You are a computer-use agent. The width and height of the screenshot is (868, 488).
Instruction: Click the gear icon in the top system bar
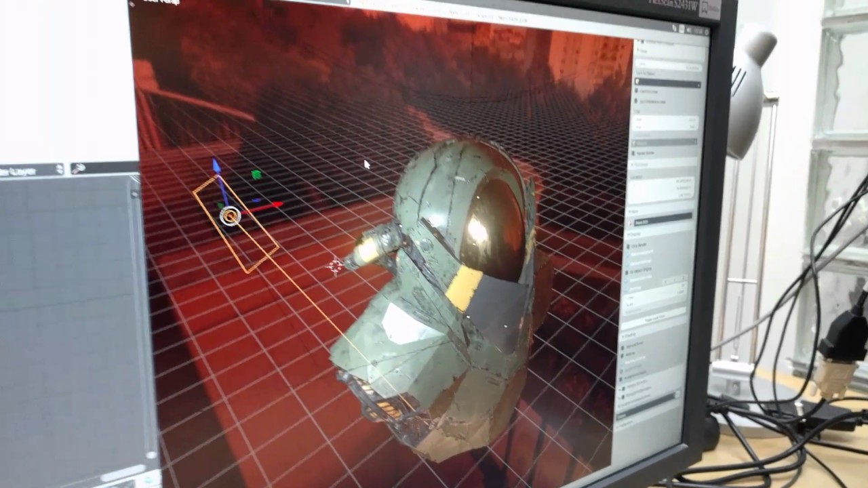(x=706, y=31)
